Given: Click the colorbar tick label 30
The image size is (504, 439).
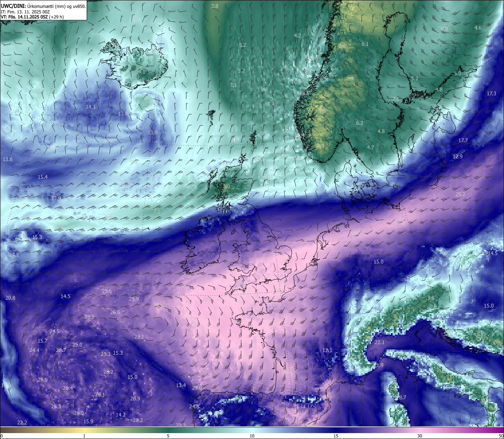Looking at the screenshot, I should pos(420,436).
